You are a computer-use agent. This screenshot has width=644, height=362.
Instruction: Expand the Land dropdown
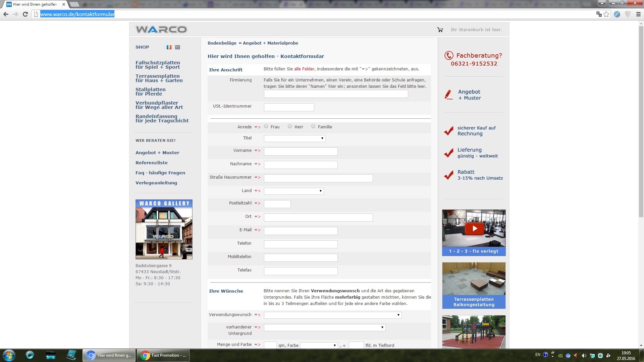(294, 191)
